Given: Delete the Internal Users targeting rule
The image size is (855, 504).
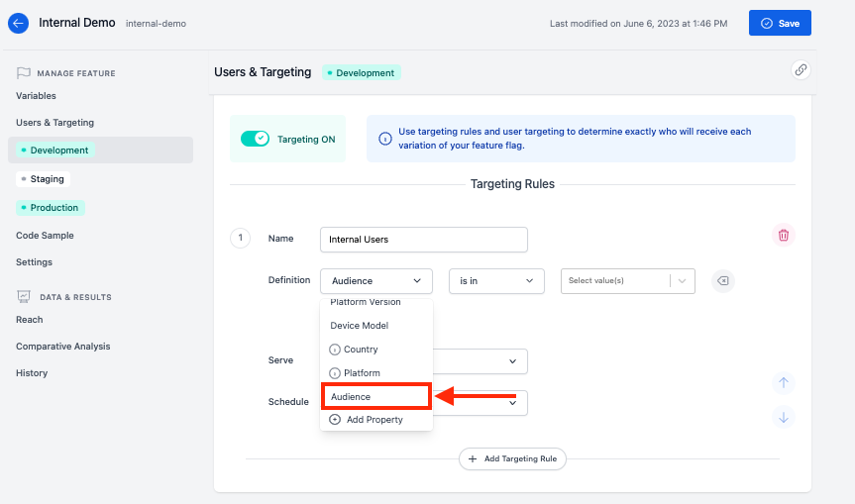Looking at the screenshot, I should [784, 235].
